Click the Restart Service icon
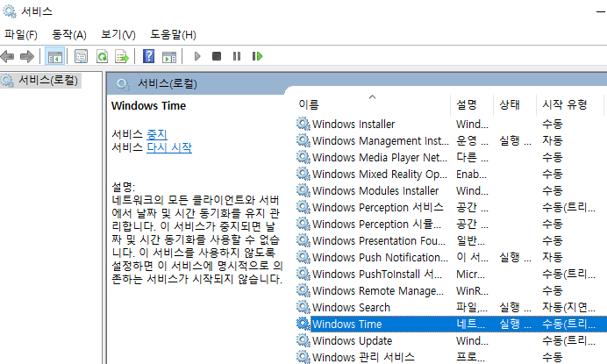 click(x=257, y=56)
